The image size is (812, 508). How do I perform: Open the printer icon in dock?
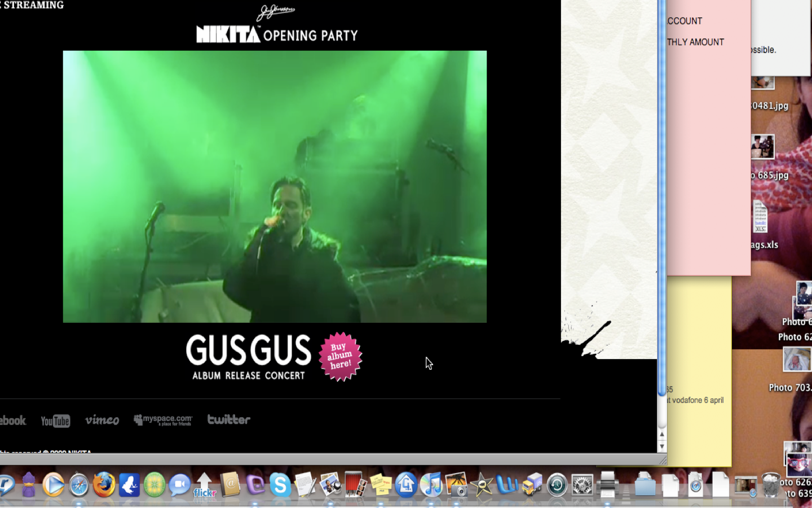(x=607, y=485)
